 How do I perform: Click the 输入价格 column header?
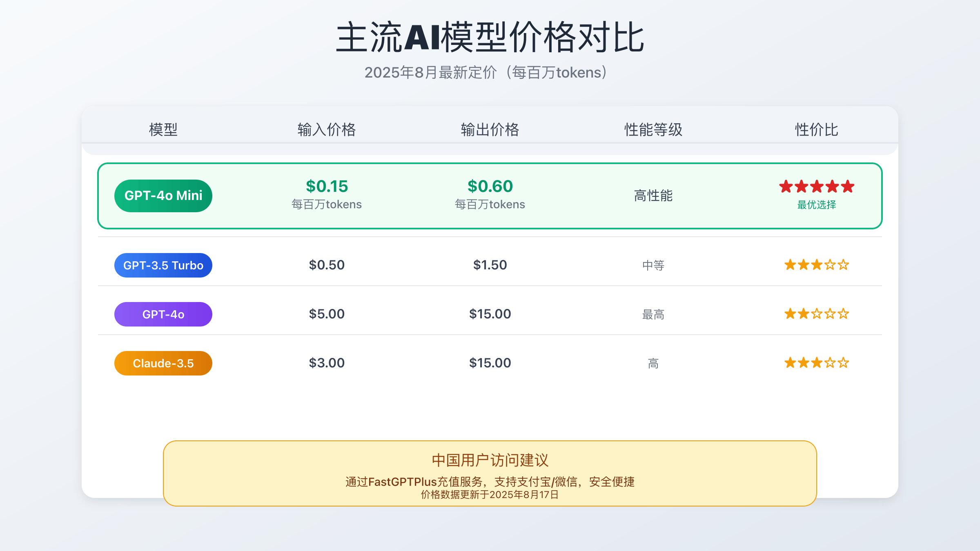pyautogui.click(x=327, y=130)
